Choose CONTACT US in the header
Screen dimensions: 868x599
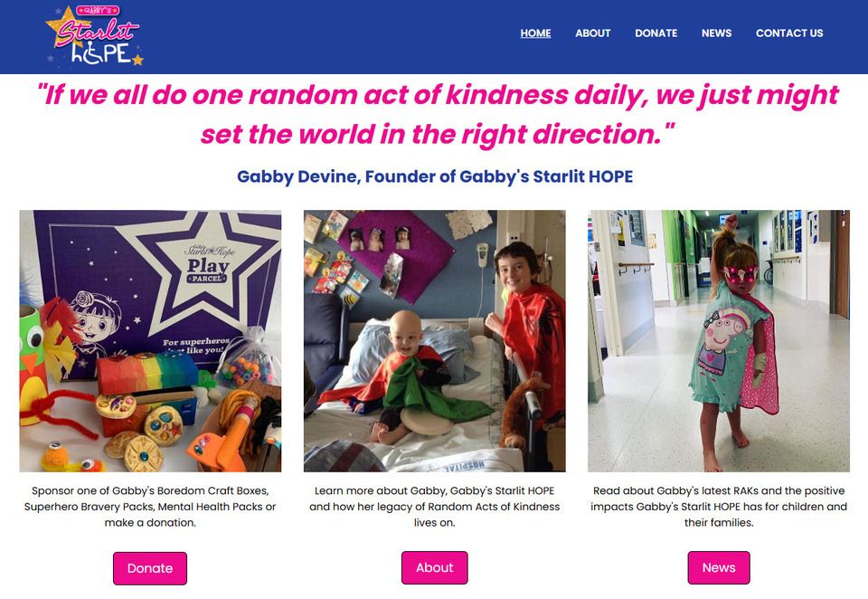point(788,33)
